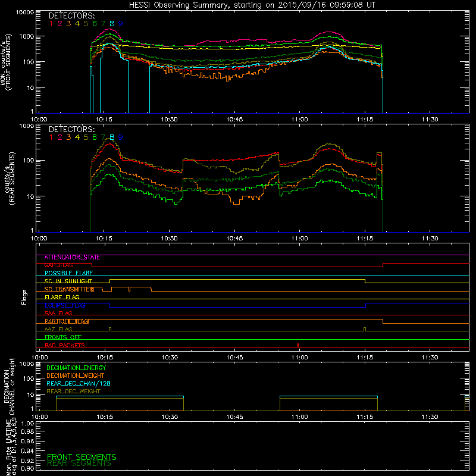This screenshot has height=476, width=476.
Task: Click detector number 6 in the rear segments legend
Action: 95,137
